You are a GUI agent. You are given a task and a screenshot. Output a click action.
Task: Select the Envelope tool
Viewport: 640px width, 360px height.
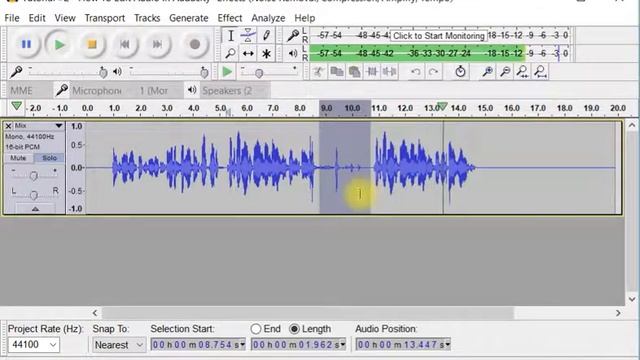[x=248, y=36]
